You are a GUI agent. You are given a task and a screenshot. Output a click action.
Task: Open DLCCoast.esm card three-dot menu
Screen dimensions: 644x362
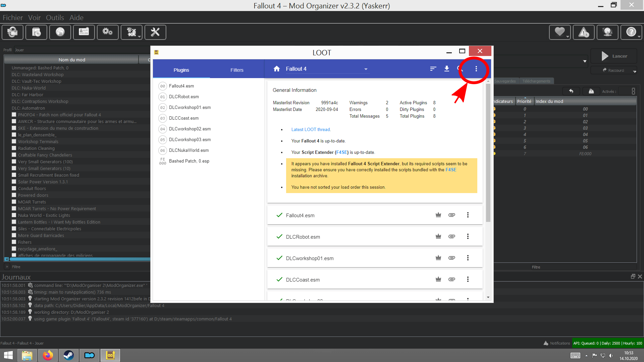(x=468, y=279)
